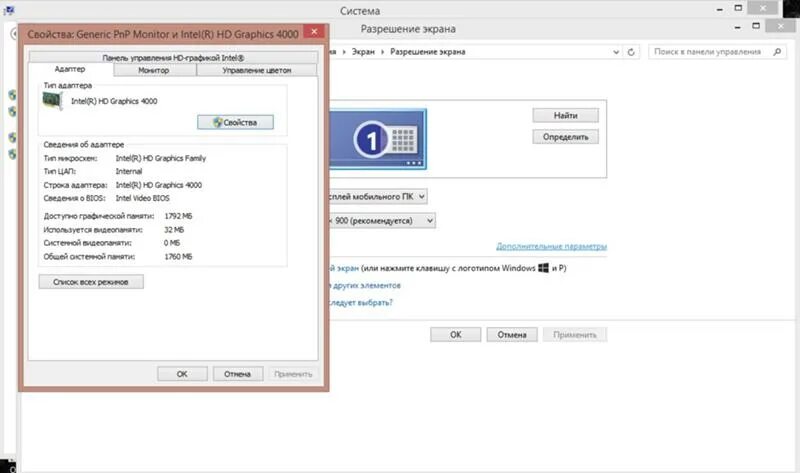The height and width of the screenshot is (473, 800).
Task: Click ОК in Разрешение экрана window
Action: pyautogui.click(x=456, y=335)
